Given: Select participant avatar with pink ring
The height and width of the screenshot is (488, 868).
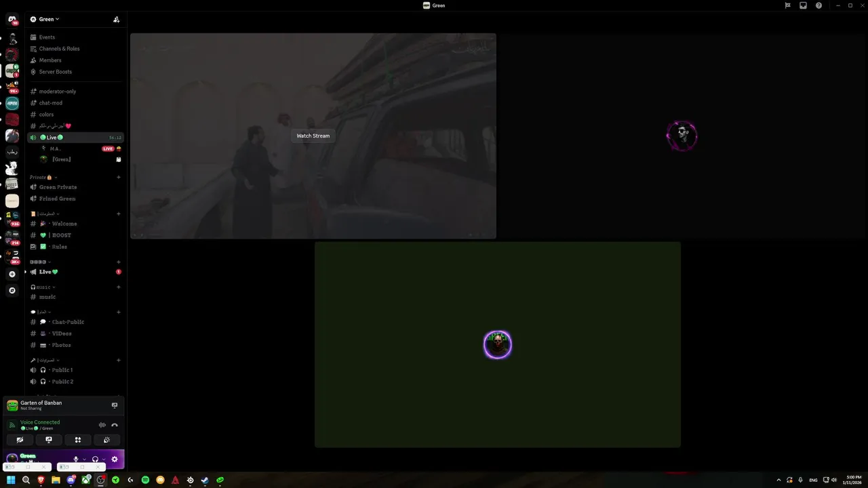Looking at the screenshot, I should point(682,136).
